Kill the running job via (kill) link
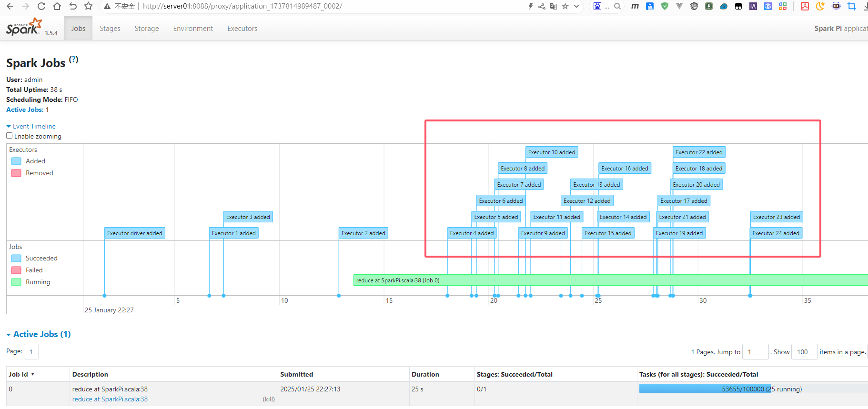Viewport: 868px width, 409px height. click(269, 399)
